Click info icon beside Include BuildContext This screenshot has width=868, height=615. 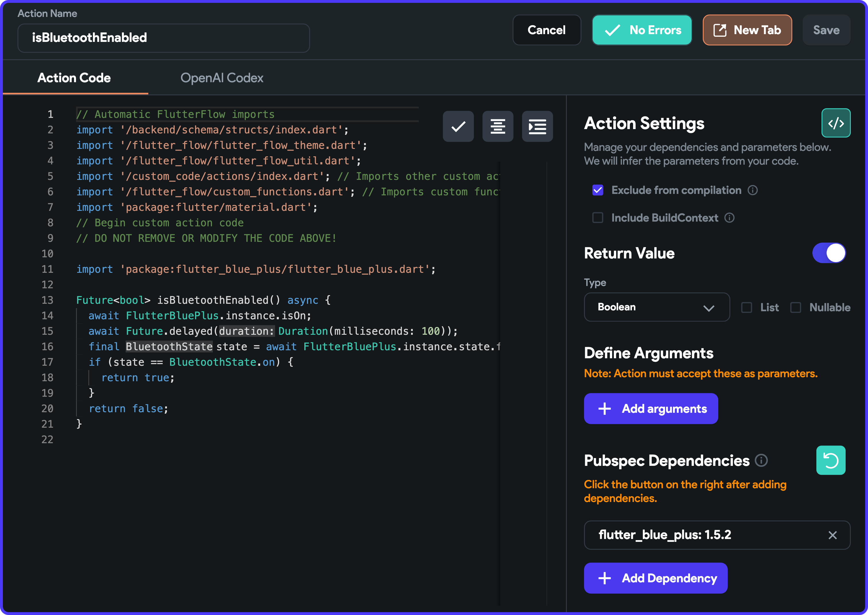[729, 218]
